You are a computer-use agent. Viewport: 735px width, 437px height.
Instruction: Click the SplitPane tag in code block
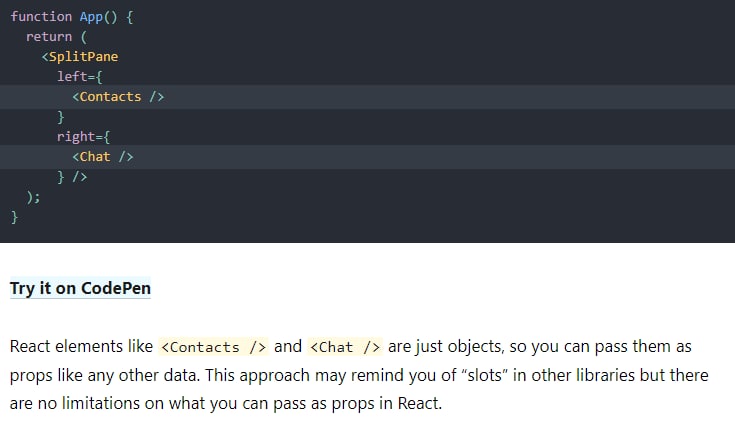83,56
